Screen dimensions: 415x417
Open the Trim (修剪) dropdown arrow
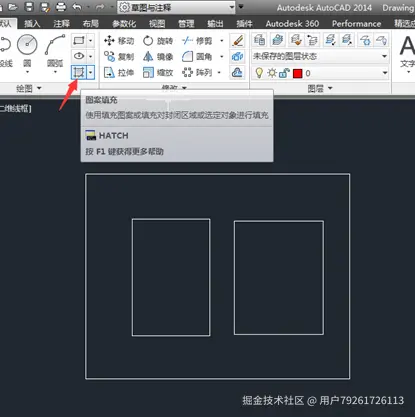click(222, 41)
